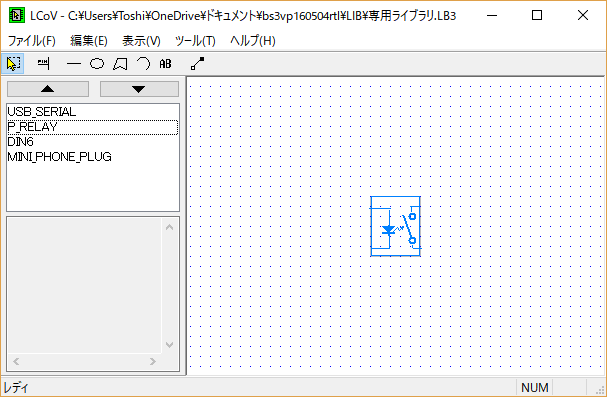This screenshot has height=397, width=607.
Task: Select the node move tool
Action: click(x=197, y=64)
